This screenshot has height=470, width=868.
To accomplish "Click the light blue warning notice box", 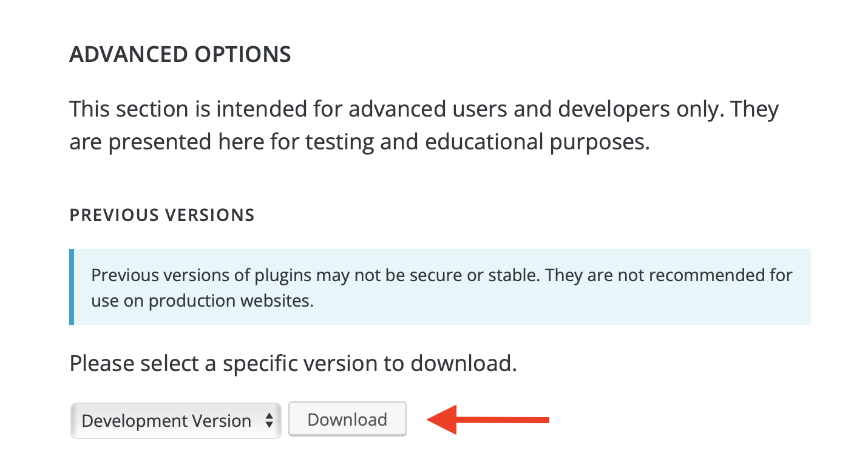I will click(441, 287).
